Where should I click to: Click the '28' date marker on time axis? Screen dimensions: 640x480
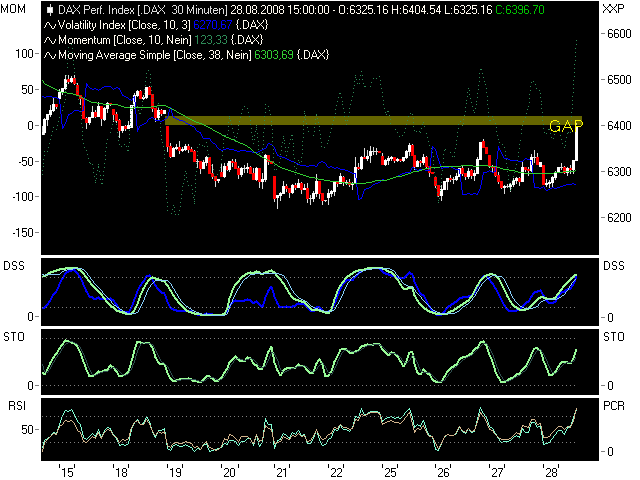[x=551, y=472]
